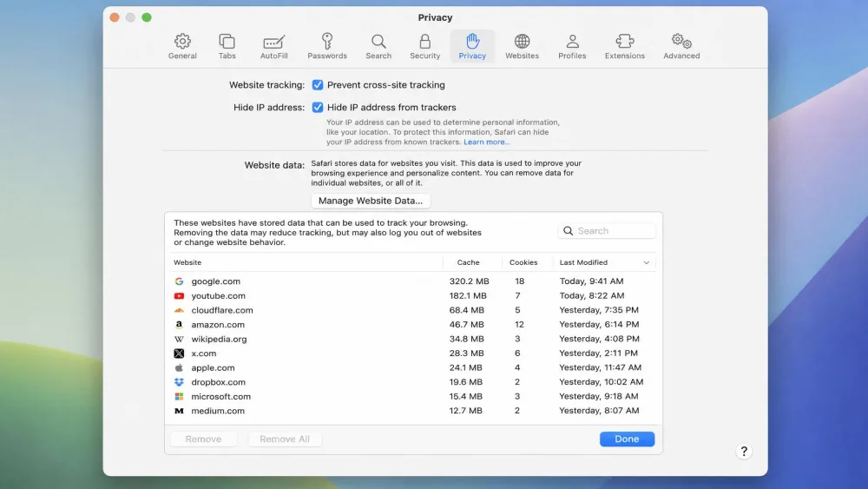Click Yesterday, 8:07 AM timestamp
Screen dimensions: 868x489
(599, 411)
